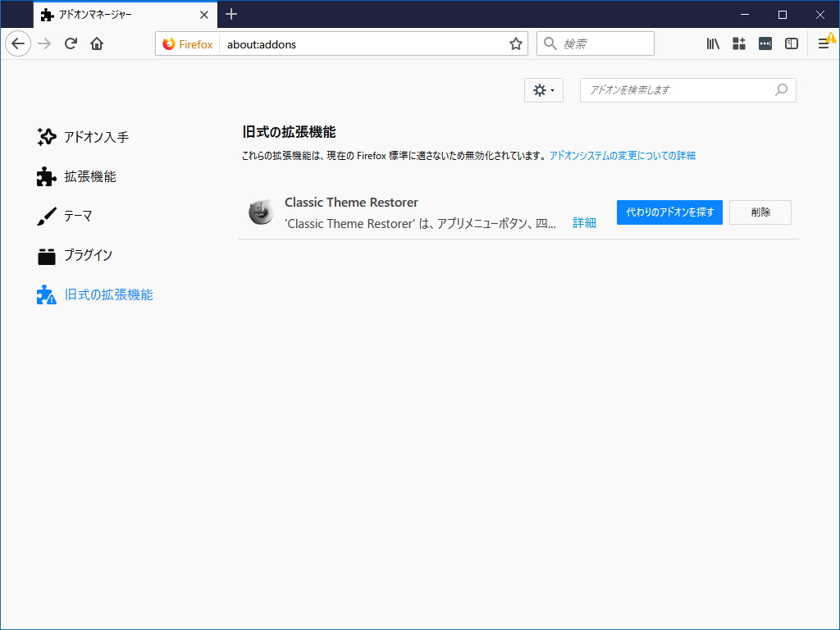Open the gear tools dropdown
Image resolution: width=840 pixels, height=630 pixels.
[543, 90]
